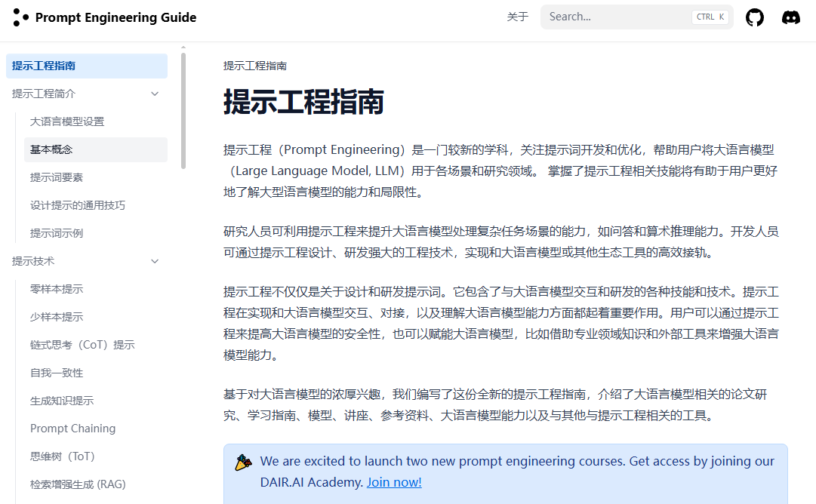
Task: Open the 关于 menu item
Action: pos(517,17)
